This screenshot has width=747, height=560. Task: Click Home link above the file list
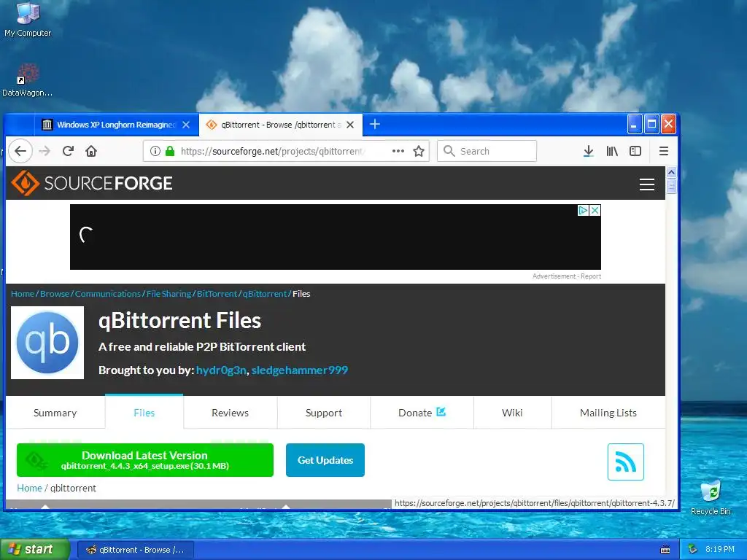[x=29, y=488]
